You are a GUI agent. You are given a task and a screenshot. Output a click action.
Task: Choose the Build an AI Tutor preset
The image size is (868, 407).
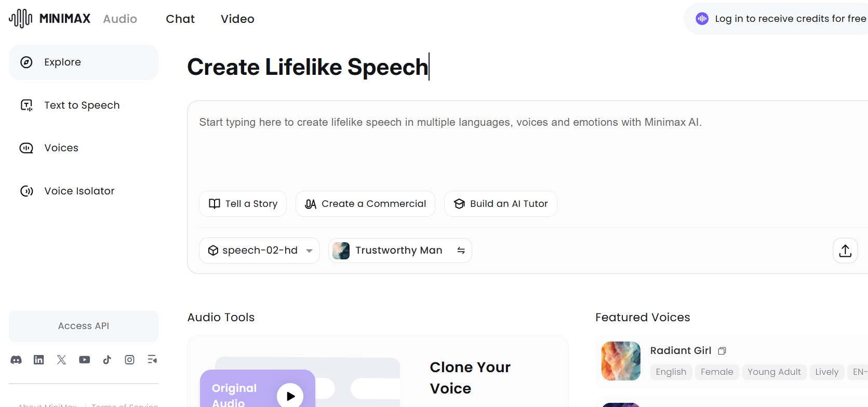pos(500,204)
